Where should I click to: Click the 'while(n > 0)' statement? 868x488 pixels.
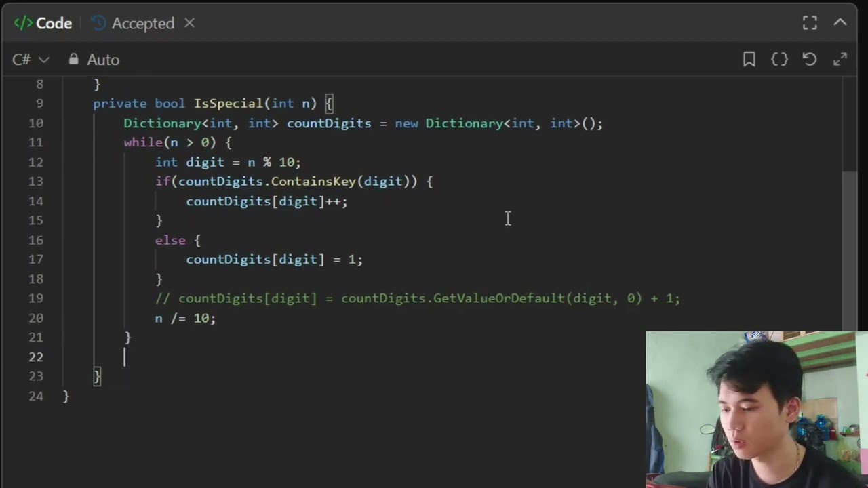(170, 142)
